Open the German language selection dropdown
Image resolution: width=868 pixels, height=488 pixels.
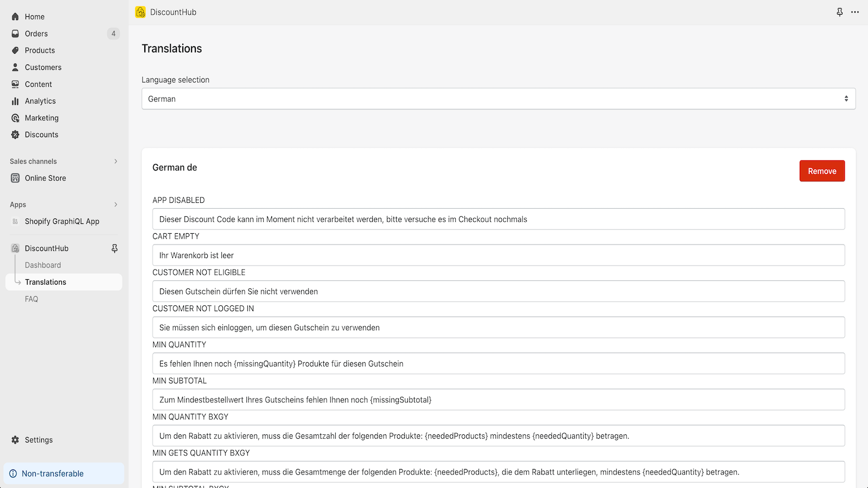[498, 99]
